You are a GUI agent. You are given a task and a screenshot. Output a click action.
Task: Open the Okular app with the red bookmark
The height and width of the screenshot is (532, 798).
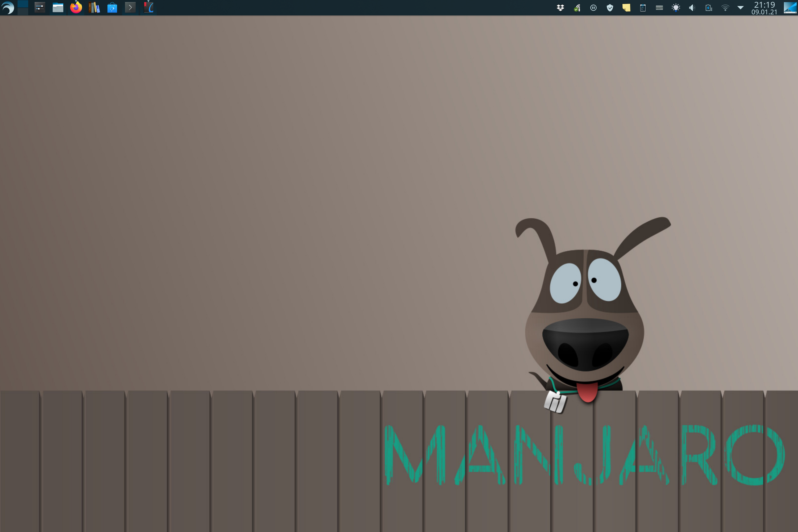148,7
